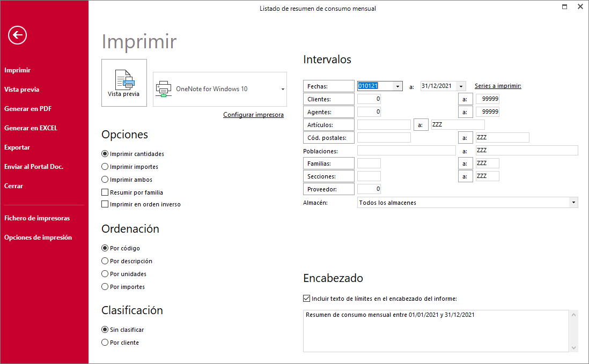Screen dimensions: 589x364
Task: Click the 'a:' button in Cód. postales row
Action: (465, 138)
